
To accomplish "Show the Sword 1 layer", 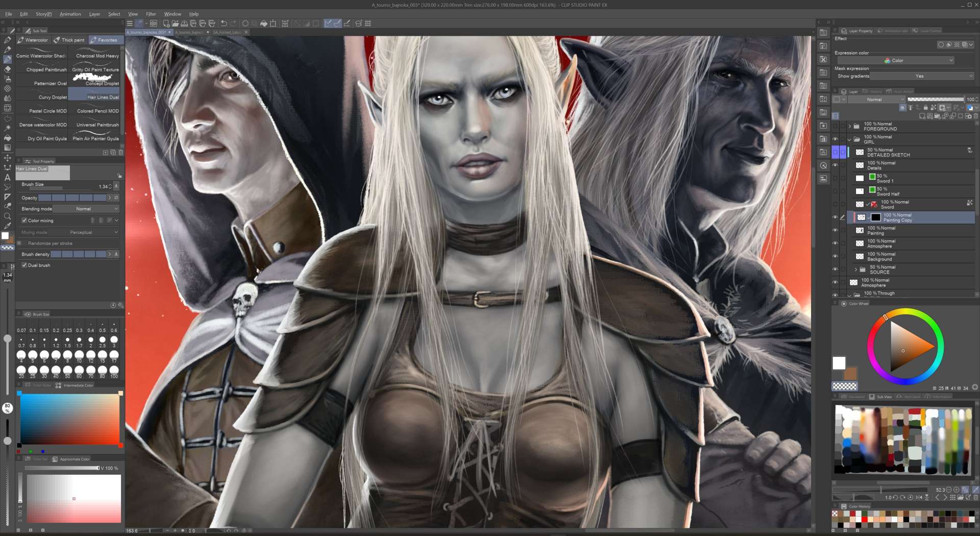I will [835, 178].
